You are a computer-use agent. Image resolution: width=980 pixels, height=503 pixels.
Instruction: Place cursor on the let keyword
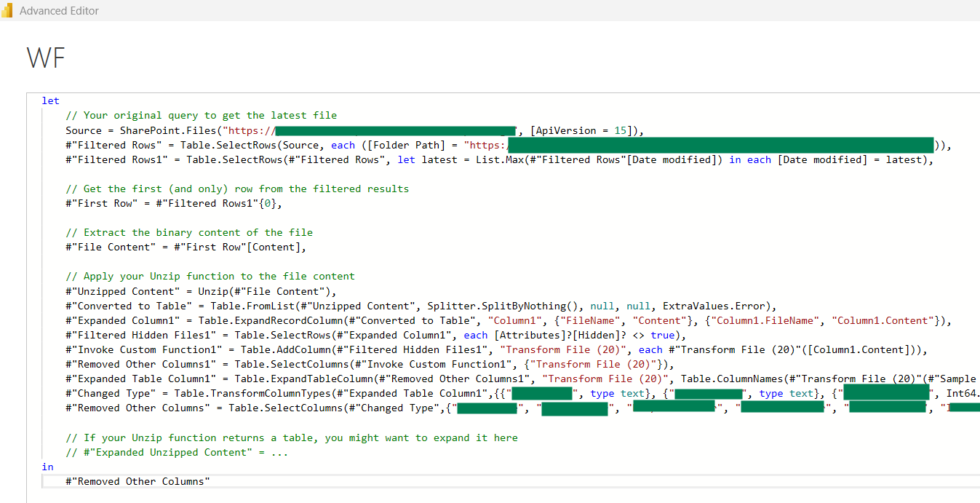pos(50,101)
